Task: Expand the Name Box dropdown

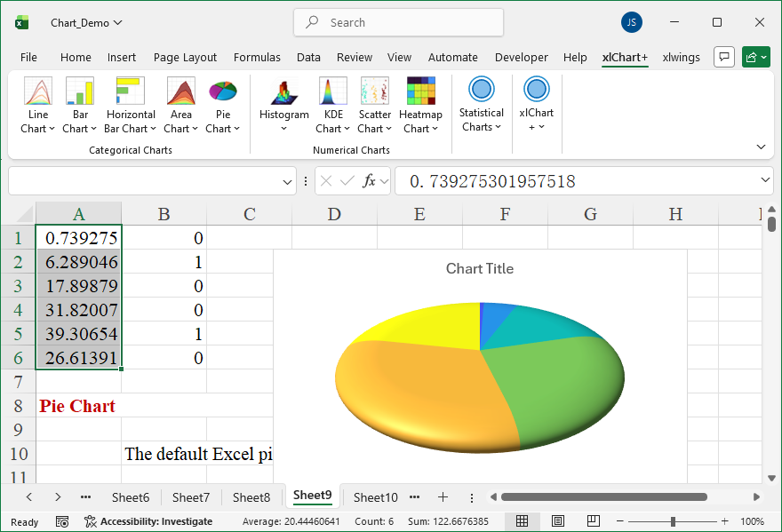Action: pos(288,181)
